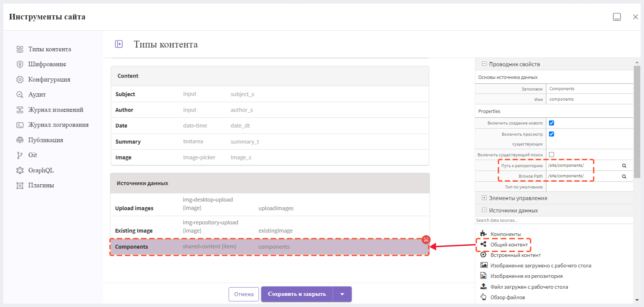644x307 pixels.
Task: Open Плагины in sidebar
Action: (x=41, y=186)
